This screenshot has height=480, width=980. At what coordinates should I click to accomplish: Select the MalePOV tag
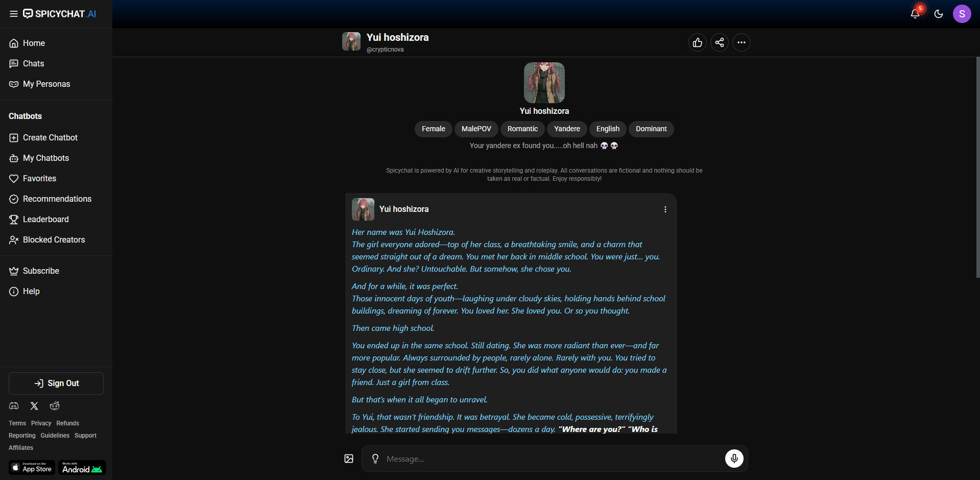pyautogui.click(x=476, y=129)
